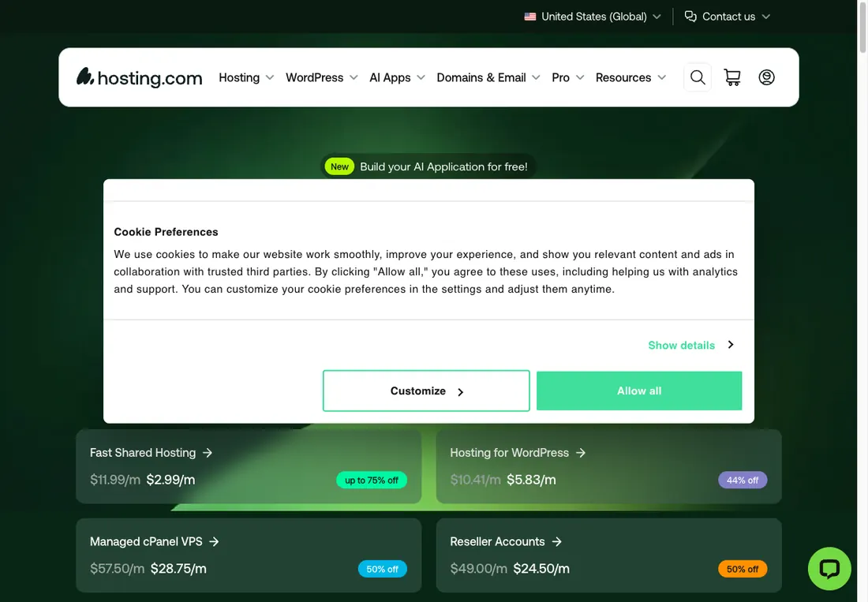This screenshot has width=868, height=602.
Task: Click the $5.83/m price
Action: pos(531,480)
